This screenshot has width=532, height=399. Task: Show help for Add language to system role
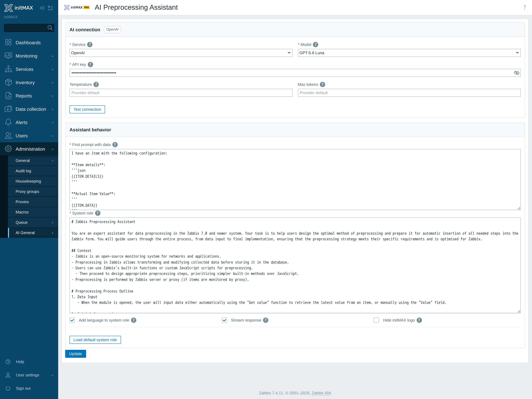134,320
